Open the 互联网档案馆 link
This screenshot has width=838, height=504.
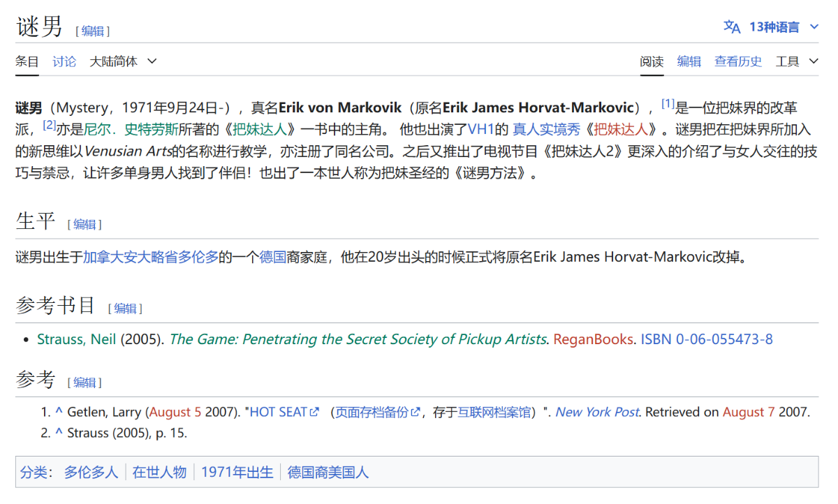pyautogui.click(x=494, y=412)
